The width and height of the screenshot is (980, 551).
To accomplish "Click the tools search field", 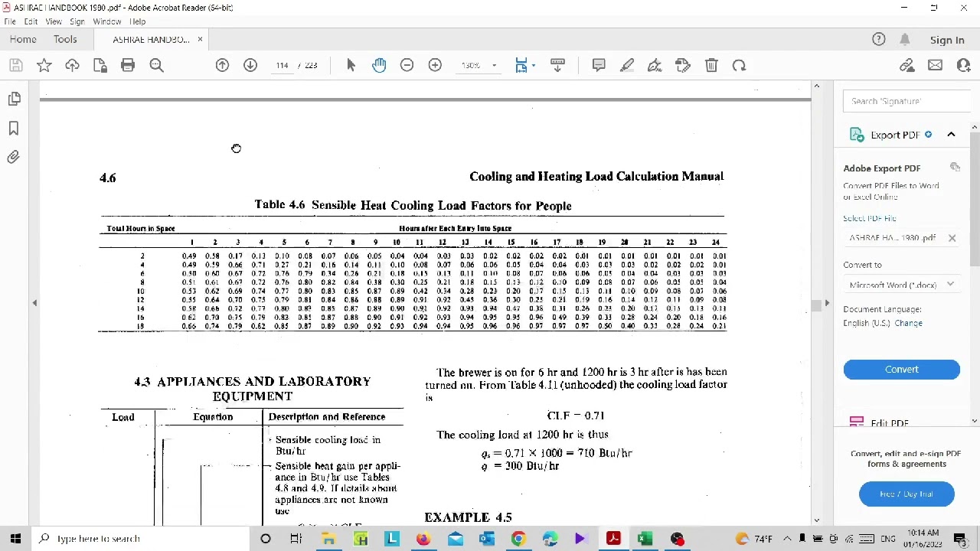I will point(908,101).
